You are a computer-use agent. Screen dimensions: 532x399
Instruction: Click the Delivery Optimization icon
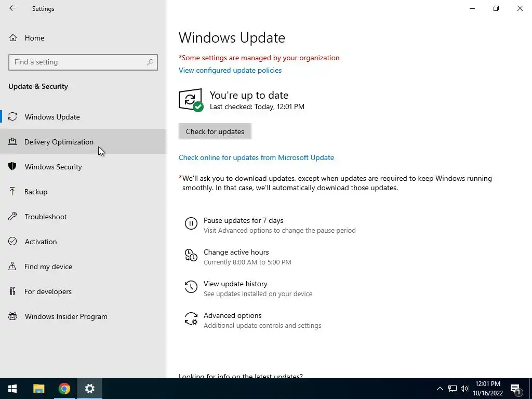click(12, 141)
